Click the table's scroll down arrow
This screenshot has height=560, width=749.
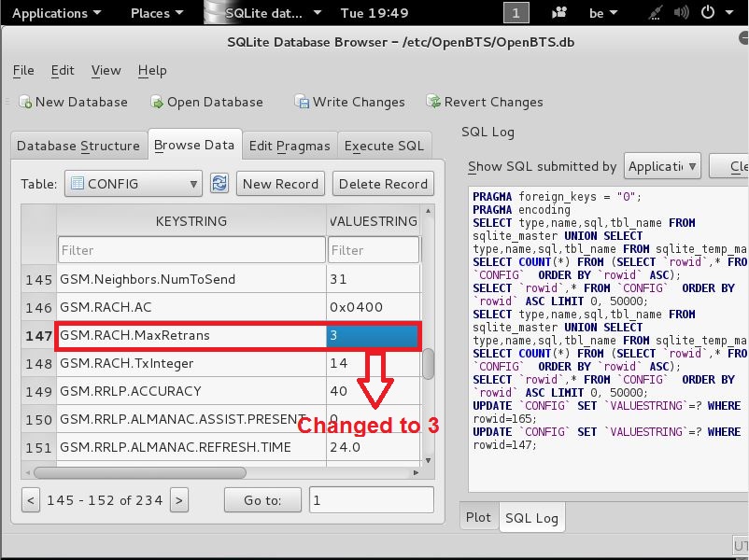click(428, 460)
